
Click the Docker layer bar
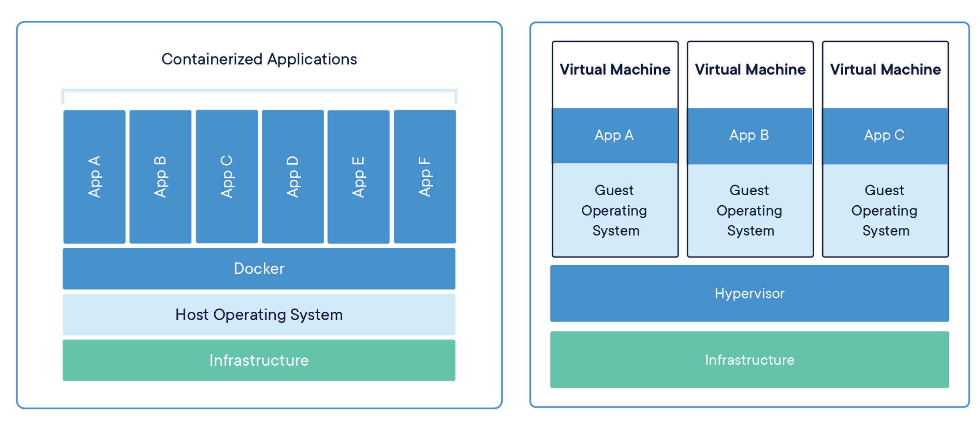tap(259, 269)
